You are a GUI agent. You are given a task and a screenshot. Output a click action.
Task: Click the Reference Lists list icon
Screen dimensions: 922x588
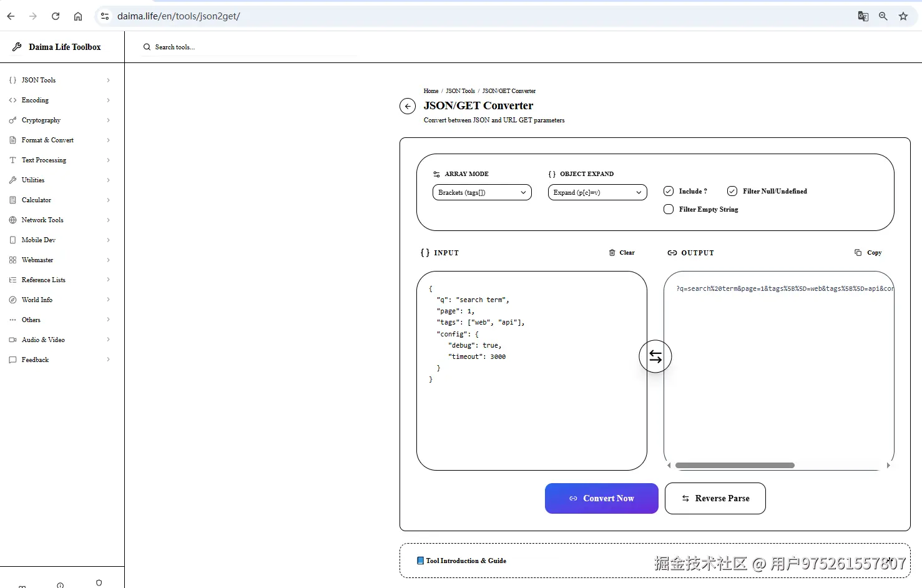pos(12,280)
